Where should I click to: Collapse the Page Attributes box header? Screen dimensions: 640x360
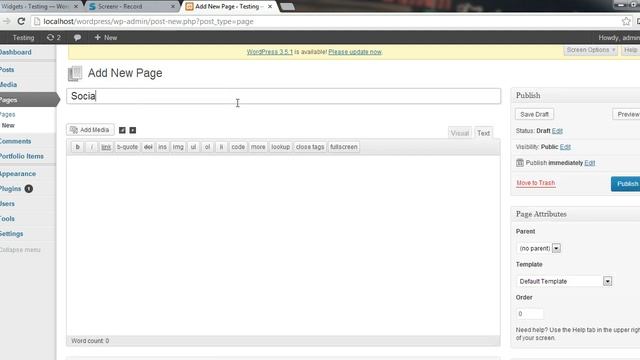click(x=576, y=214)
